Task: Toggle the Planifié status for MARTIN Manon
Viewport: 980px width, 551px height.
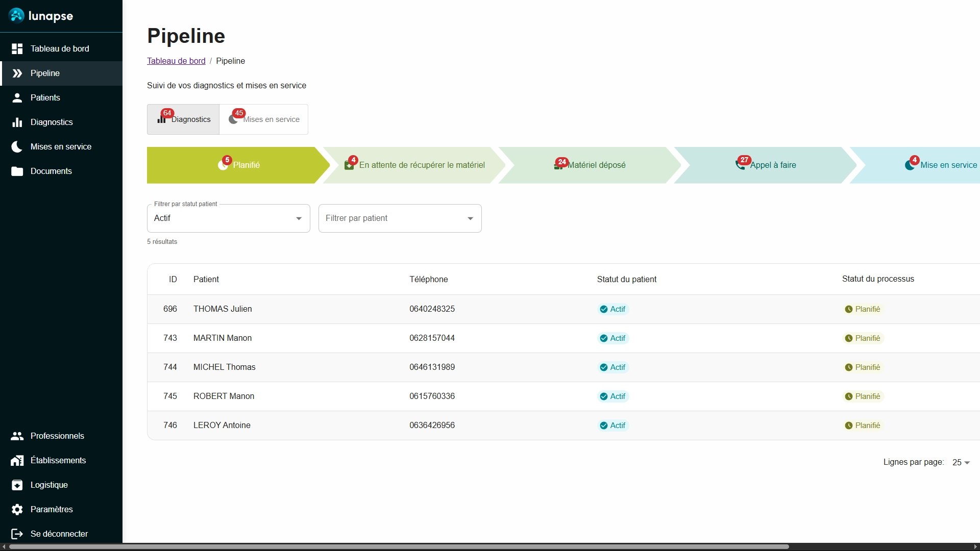Action: coord(863,338)
